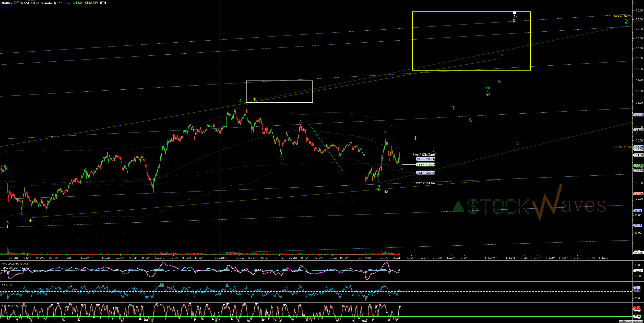Click the Netflix, Inc.:NASDAQ chart title
Viewport: 644px width, 323px height.
pos(36,3)
